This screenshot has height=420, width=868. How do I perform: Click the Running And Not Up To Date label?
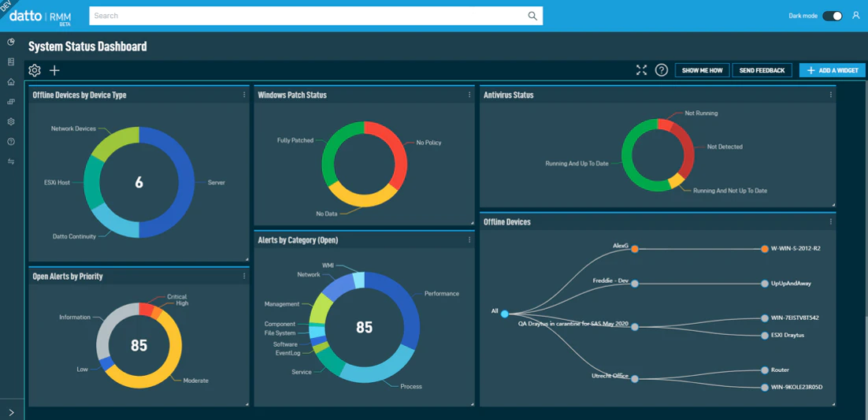pyautogui.click(x=730, y=191)
